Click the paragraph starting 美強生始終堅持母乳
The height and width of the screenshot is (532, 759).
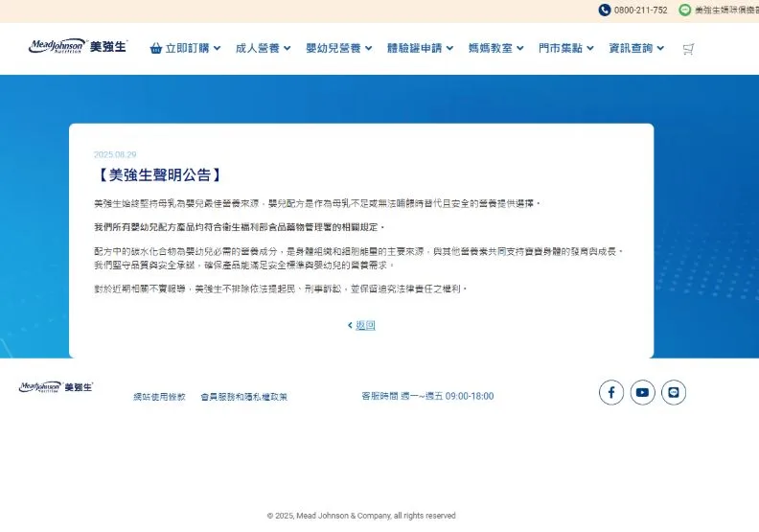point(316,203)
